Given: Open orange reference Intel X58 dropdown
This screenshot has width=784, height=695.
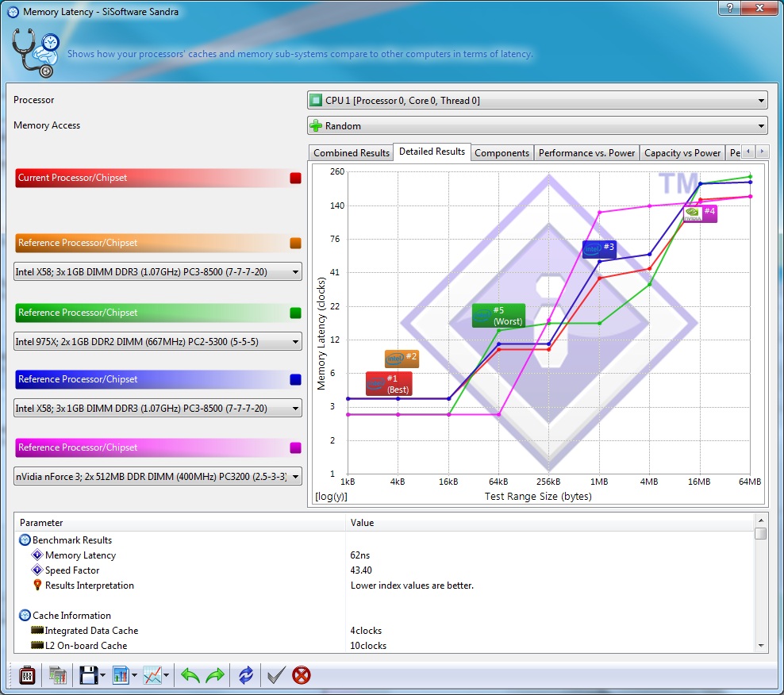Looking at the screenshot, I should tap(157, 272).
